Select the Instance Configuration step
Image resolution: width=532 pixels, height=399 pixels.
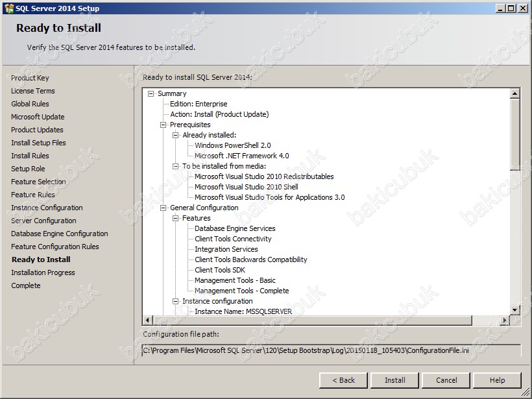click(x=47, y=208)
